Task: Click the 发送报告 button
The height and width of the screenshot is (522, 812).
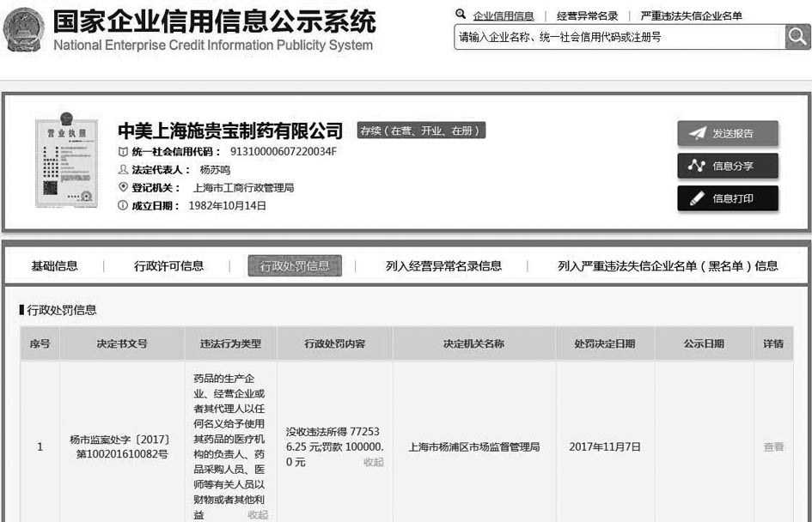Action: [728, 133]
